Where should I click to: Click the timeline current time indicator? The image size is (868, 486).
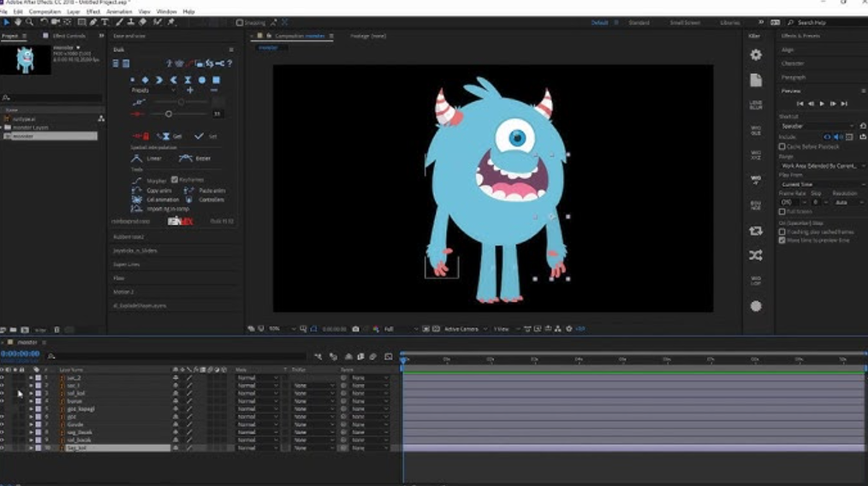pyautogui.click(x=403, y=359)
